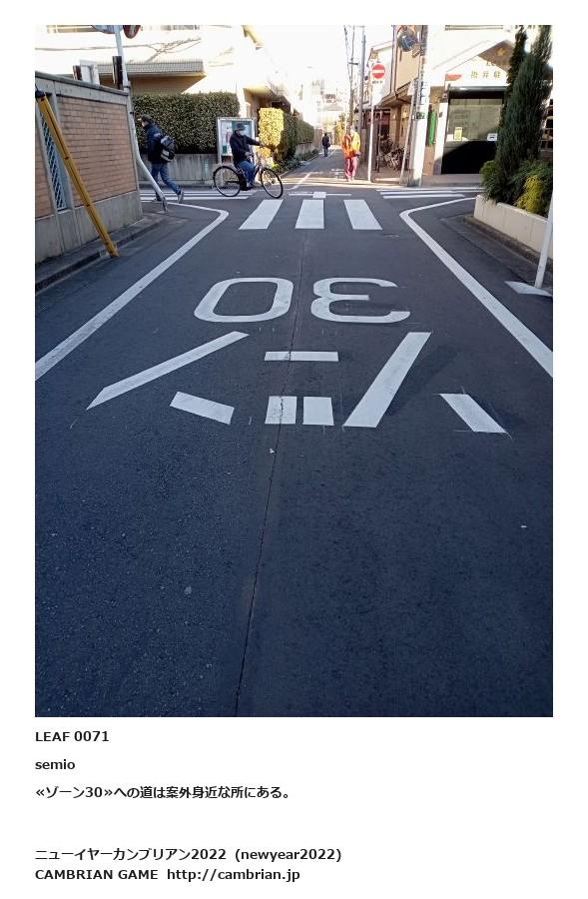This screenshot has width=588, height=899.
Task: Click the painted 30 road marking
Action: [x=302, y=300]
